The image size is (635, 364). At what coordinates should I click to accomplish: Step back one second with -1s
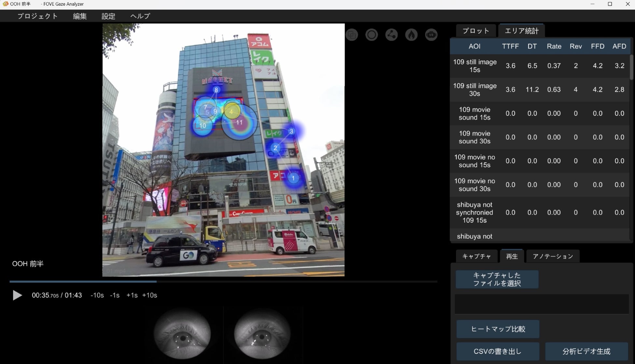point(115,295)
